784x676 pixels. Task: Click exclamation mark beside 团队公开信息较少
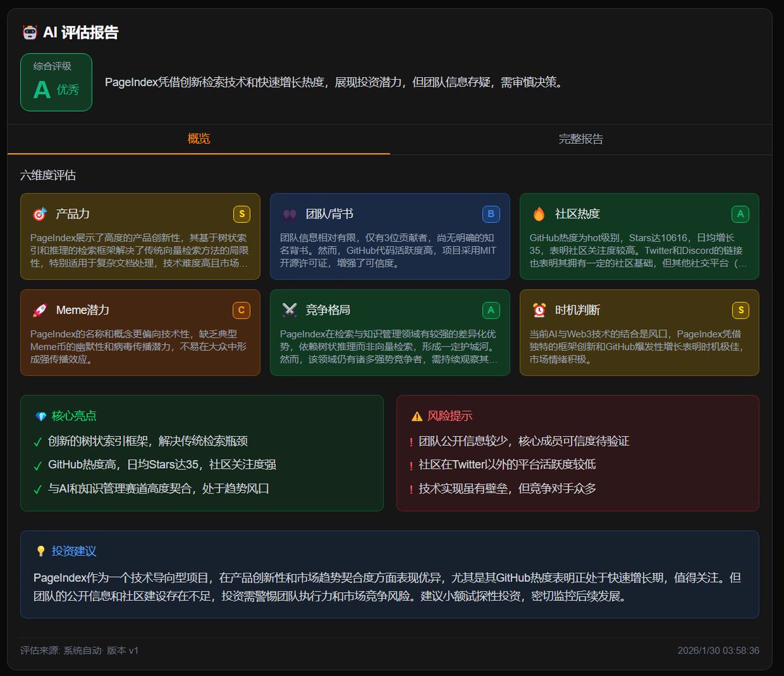tap(411, 442)
